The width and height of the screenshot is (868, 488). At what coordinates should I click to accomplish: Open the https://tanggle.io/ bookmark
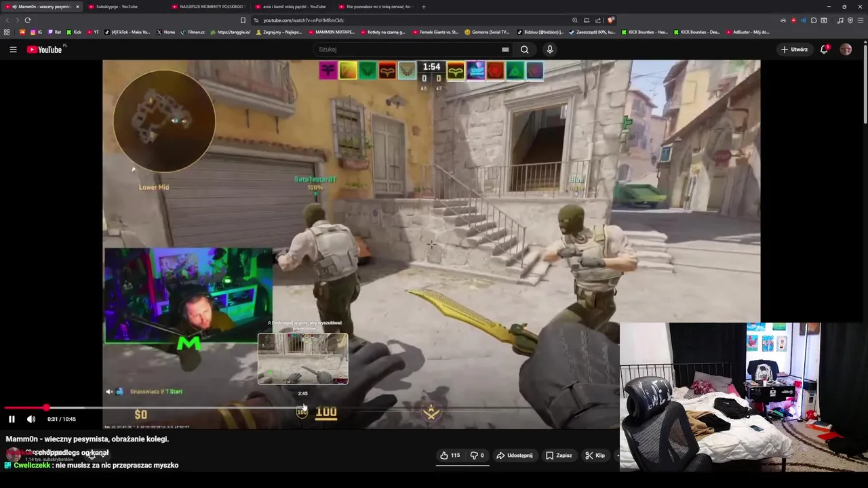[x=231, y=32]
